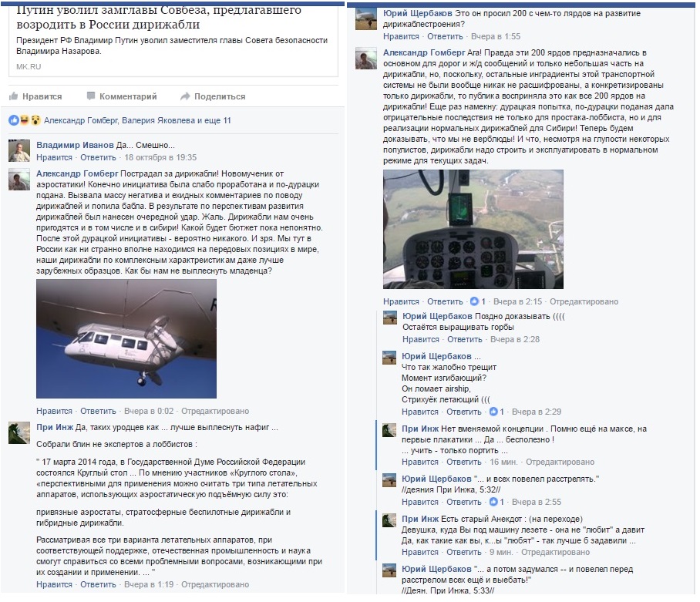
Task: Click Нравится under Юрий Щербаков's 1:55 comment
Action: [x=401, y=36]
